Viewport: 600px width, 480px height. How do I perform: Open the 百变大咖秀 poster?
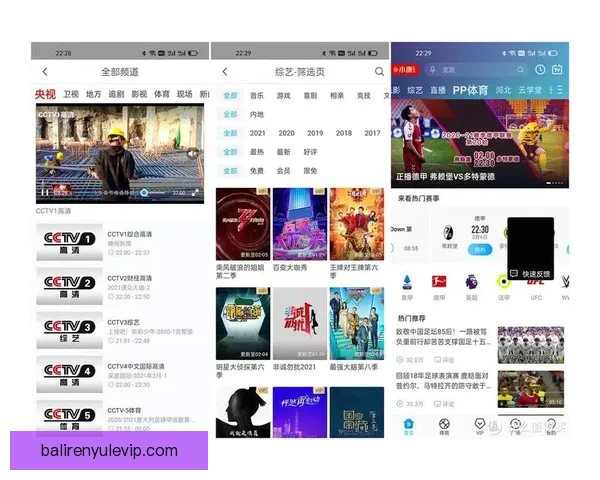[300, 224]
